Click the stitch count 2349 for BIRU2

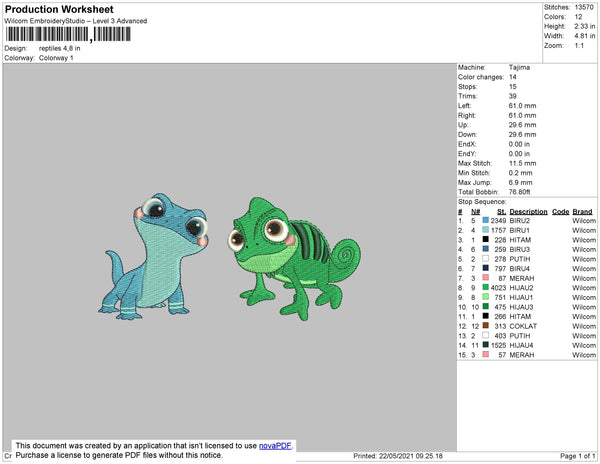tap(499, 221)
